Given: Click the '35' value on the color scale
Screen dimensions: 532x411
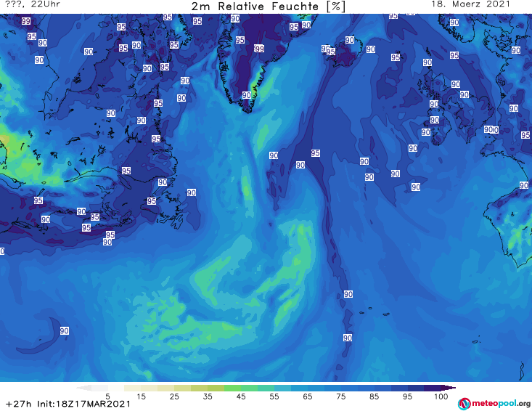Looking at the screenshot, I should tap(208, 396).
